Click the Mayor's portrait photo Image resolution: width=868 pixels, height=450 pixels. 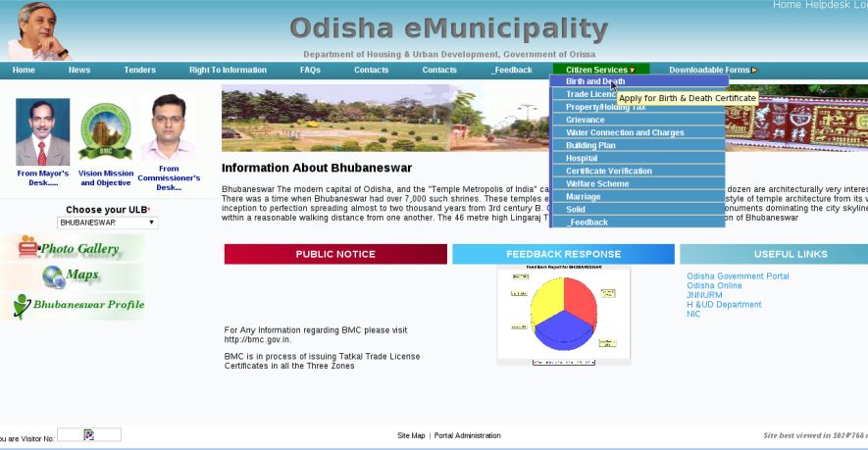click(42, 131)
